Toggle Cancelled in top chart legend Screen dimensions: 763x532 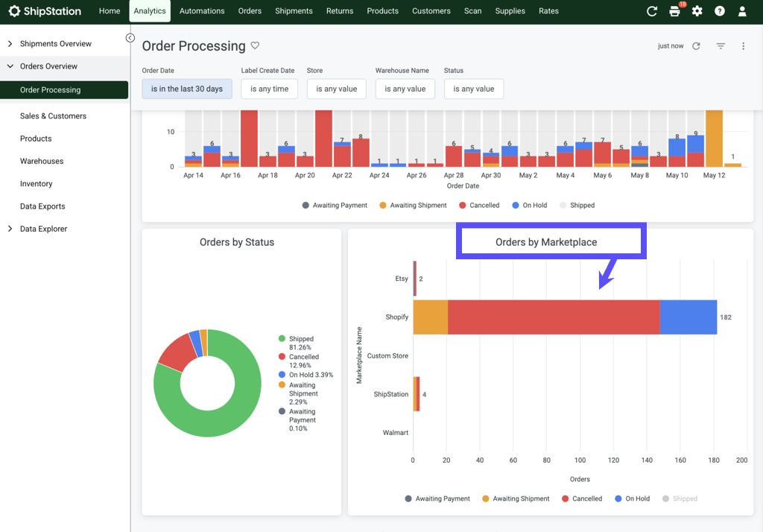coord(479,206)
